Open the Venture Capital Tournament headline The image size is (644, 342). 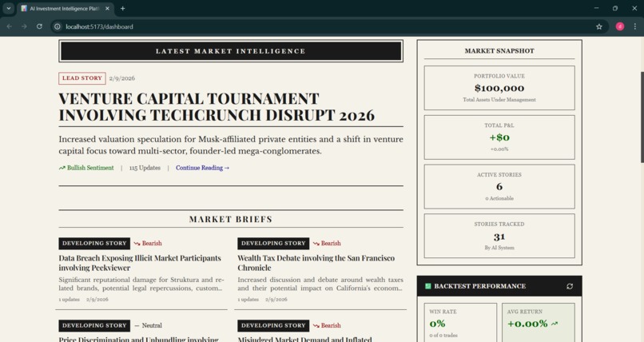coord(217,107)
